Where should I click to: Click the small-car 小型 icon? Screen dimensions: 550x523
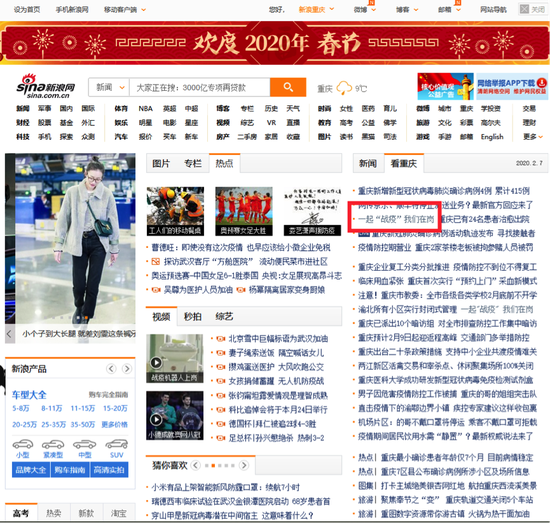(x=23, y=444)
